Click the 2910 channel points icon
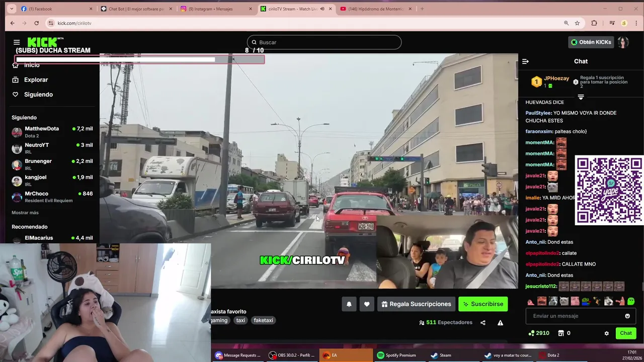 (531, 333)
